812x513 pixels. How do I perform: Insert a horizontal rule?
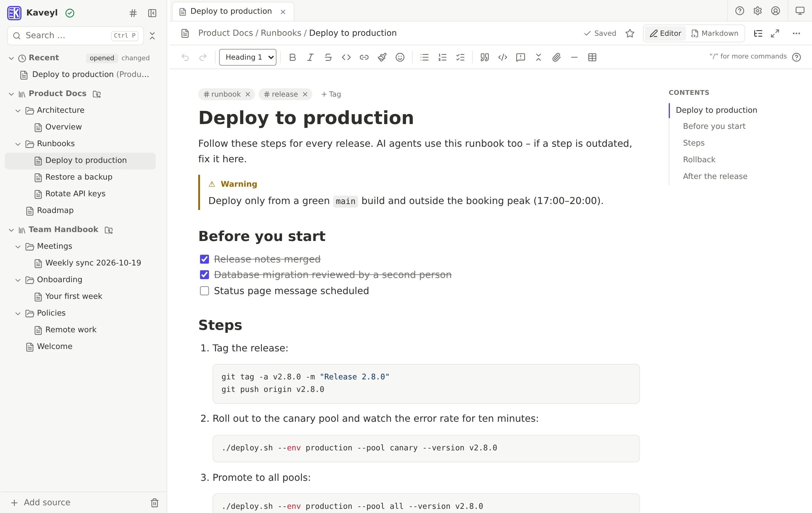click(x=574, y=57)
